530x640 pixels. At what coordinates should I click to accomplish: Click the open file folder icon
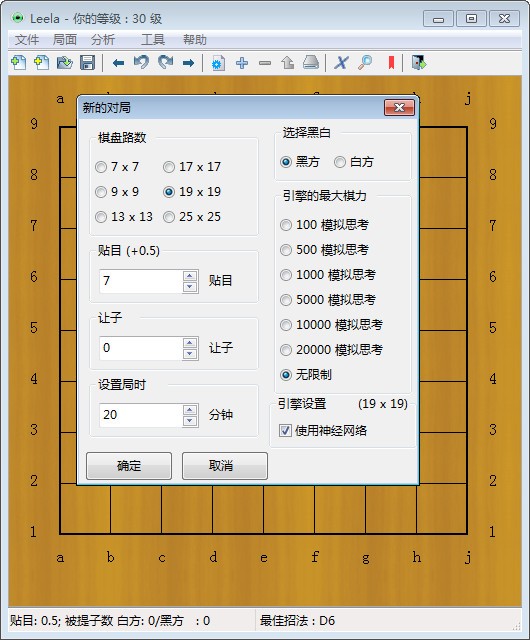tap(65, 63)
